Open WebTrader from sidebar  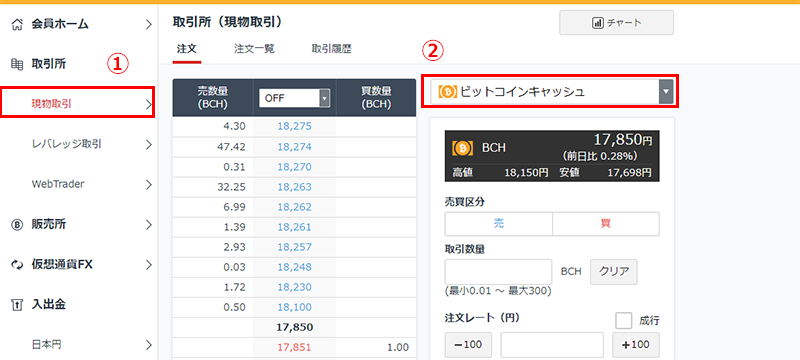pyautogui.click(x=58, y=185)
